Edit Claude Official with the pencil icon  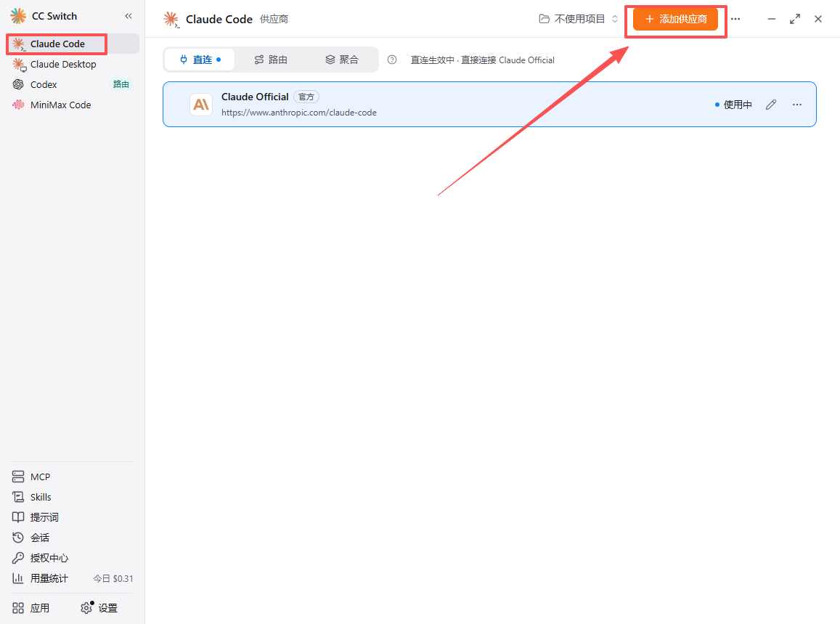pos(771,105)
